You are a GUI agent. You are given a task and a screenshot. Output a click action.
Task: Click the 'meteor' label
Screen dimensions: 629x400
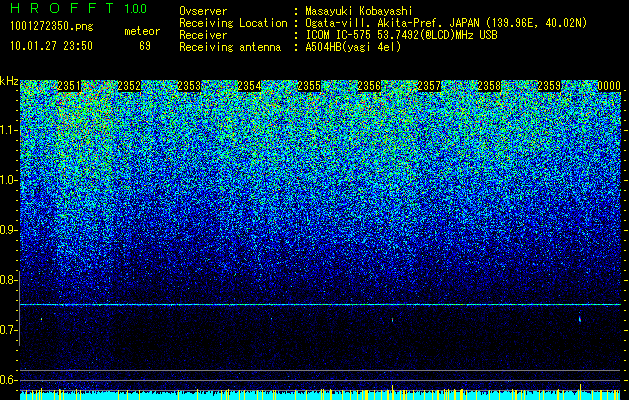142,31
